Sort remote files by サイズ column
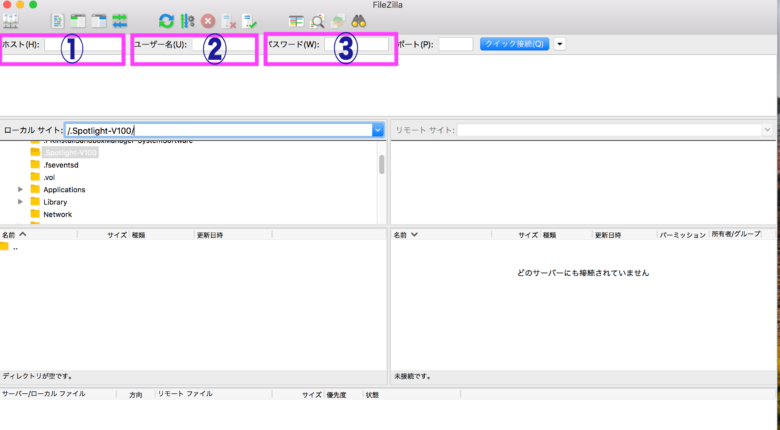This screenshot has width=780, height=430. 516,234
